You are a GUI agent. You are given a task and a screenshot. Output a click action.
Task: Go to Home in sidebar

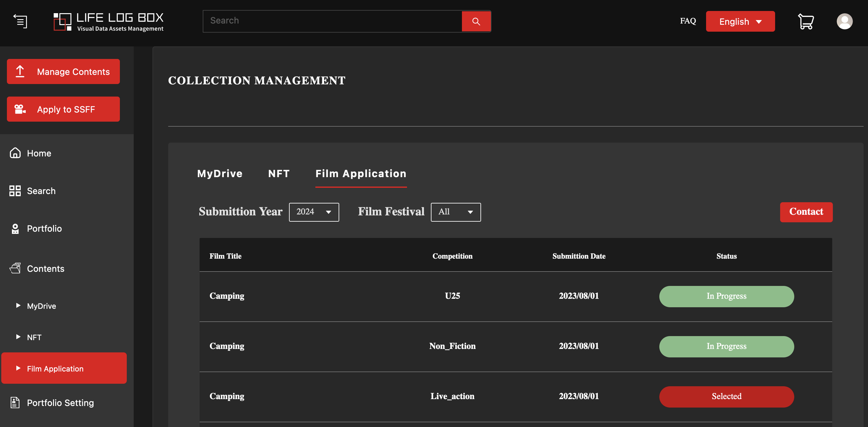(39, 153)
